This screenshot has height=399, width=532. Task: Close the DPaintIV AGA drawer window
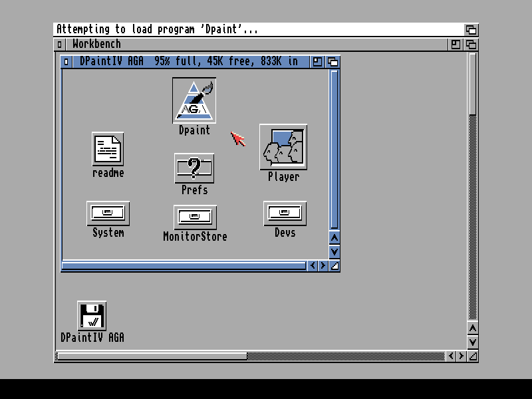[x=66, y=62]
